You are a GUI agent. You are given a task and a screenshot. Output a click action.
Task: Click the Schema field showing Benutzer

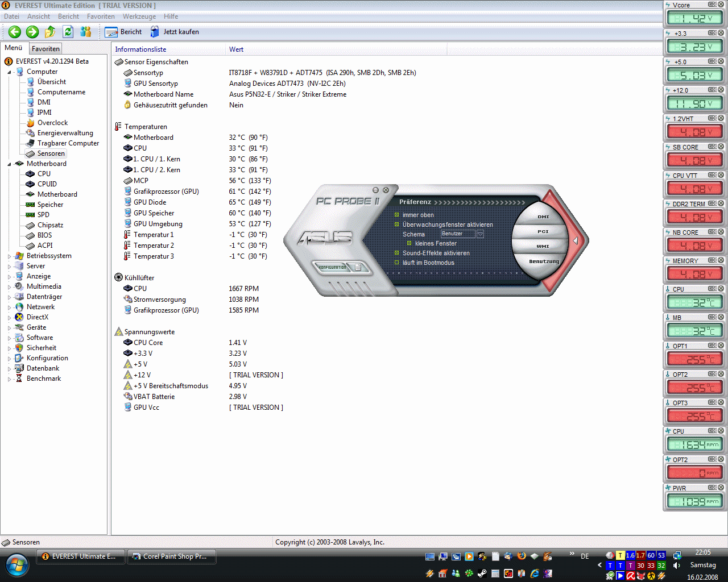point(458,234)
